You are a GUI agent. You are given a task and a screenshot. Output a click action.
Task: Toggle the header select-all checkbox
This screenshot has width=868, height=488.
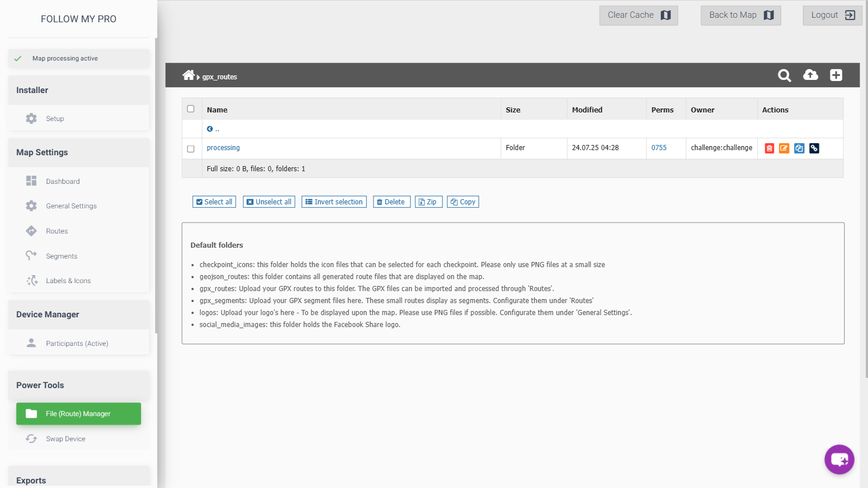coord(191,109)
